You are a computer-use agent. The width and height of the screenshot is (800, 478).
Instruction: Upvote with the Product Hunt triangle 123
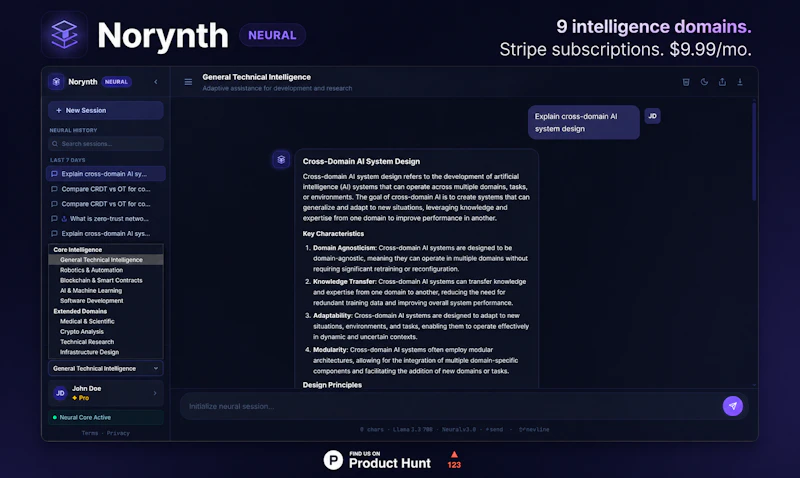click(454, 460)
